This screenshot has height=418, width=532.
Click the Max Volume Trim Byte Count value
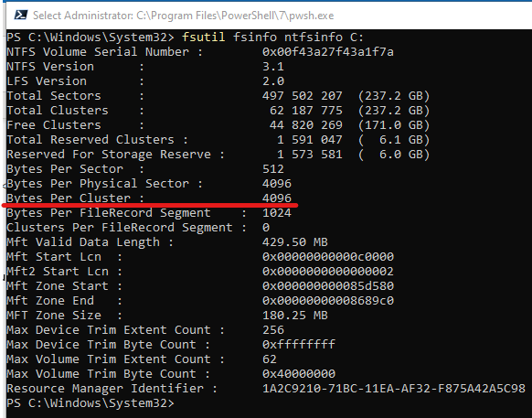coord(299,373)
